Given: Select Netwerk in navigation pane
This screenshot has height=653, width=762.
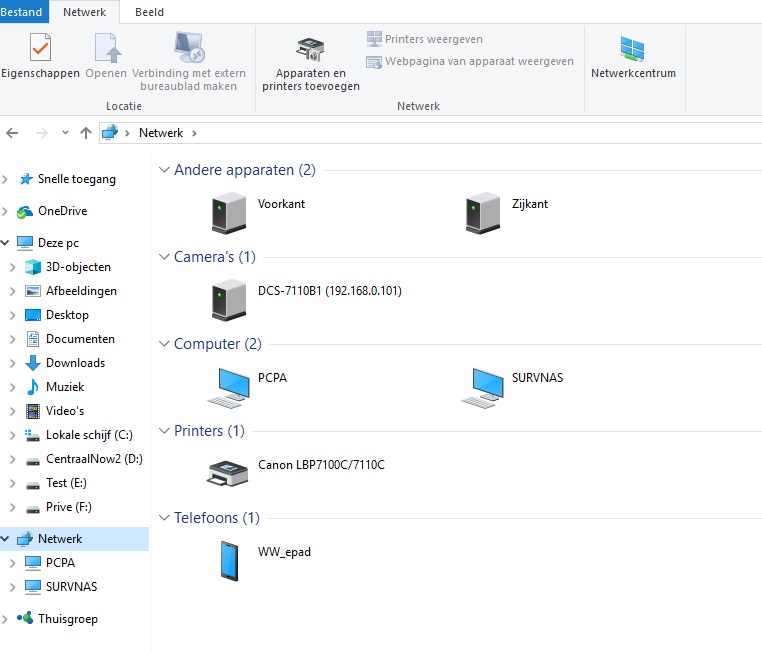Looking at the screenshot, I should (60, 539).
